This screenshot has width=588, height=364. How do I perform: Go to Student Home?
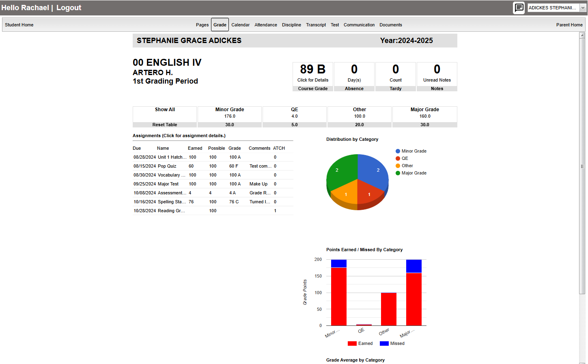tap(19, 25)
